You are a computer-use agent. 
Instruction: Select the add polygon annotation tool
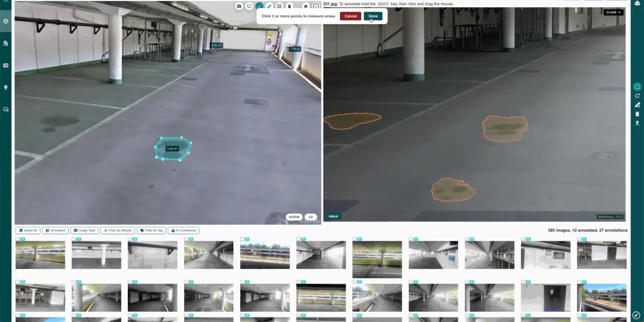[x=637, y=96]
